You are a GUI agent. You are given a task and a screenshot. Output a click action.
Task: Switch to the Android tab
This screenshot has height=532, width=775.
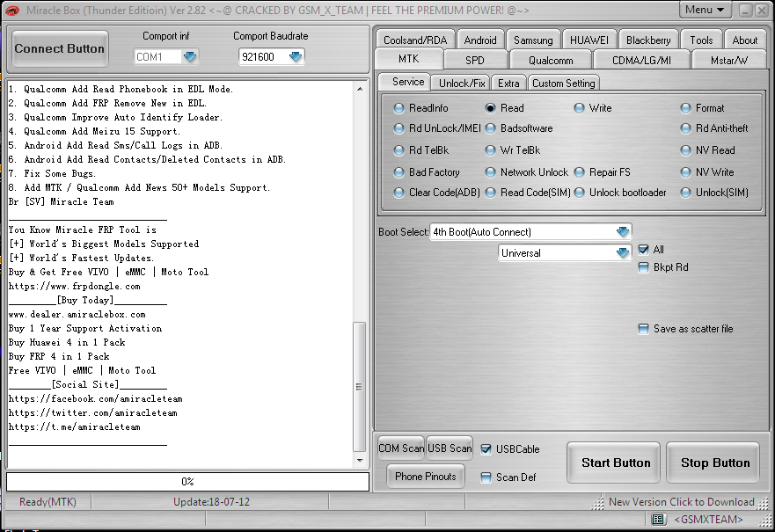pyautogui.click(x=480, y=40)
